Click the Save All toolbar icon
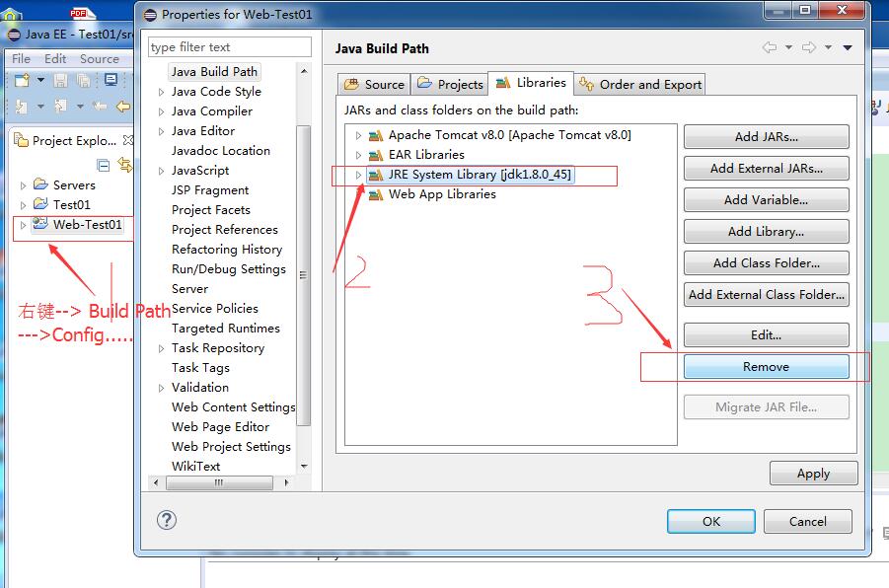 [84, 82]
